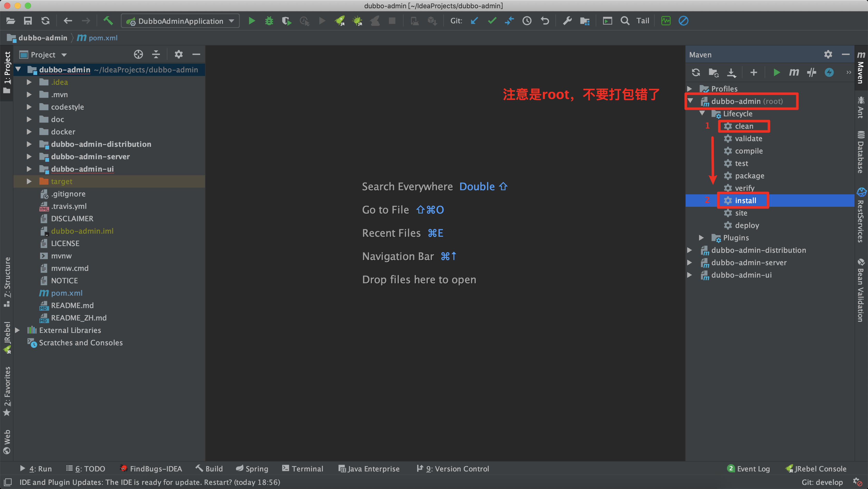
Task: Open DubboAdminApplication run configuration dropdown
Action: click(180, 21)
